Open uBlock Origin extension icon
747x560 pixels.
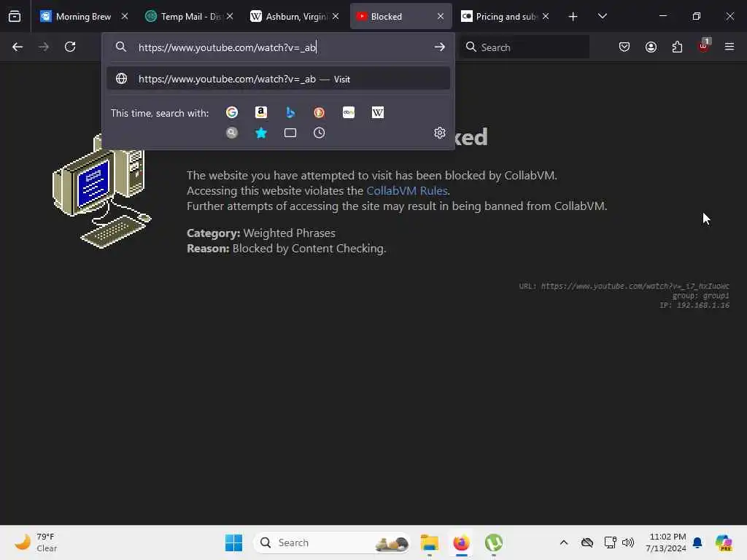click(704, 46)
